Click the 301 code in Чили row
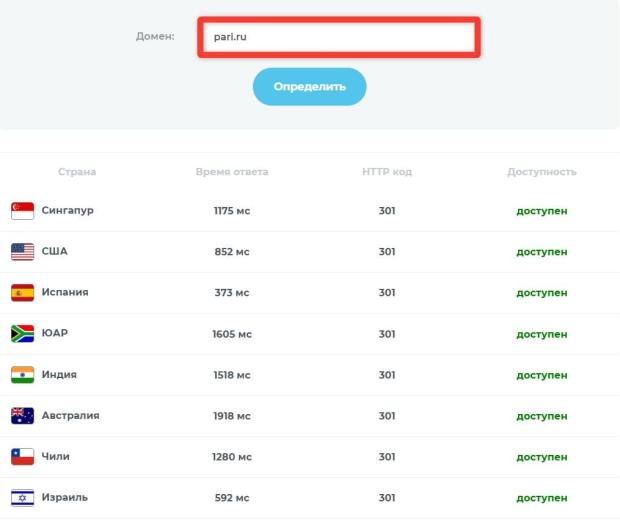 point(387,457)
